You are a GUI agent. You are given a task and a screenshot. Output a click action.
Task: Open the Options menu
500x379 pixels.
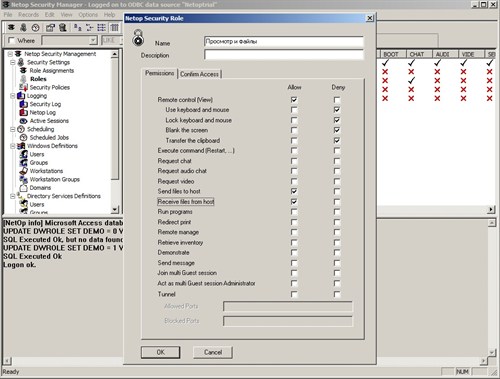point(88,15)
